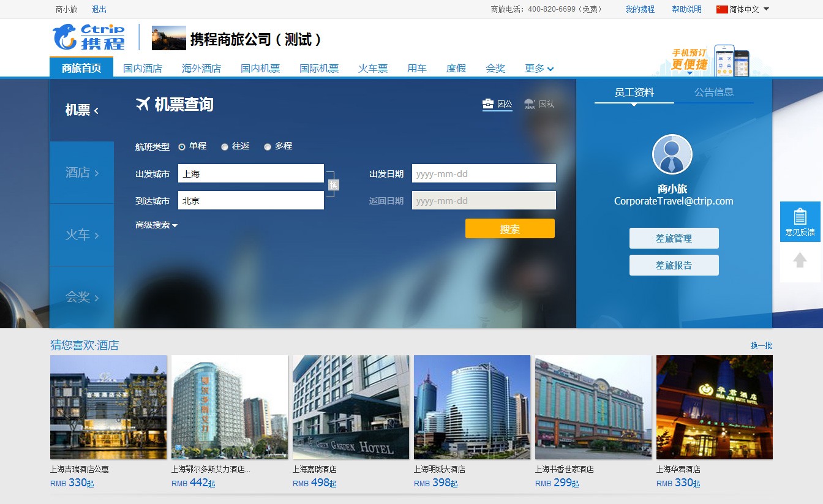Open the 国内机票 menu item

pyautogui.click(x=260, y=68)
